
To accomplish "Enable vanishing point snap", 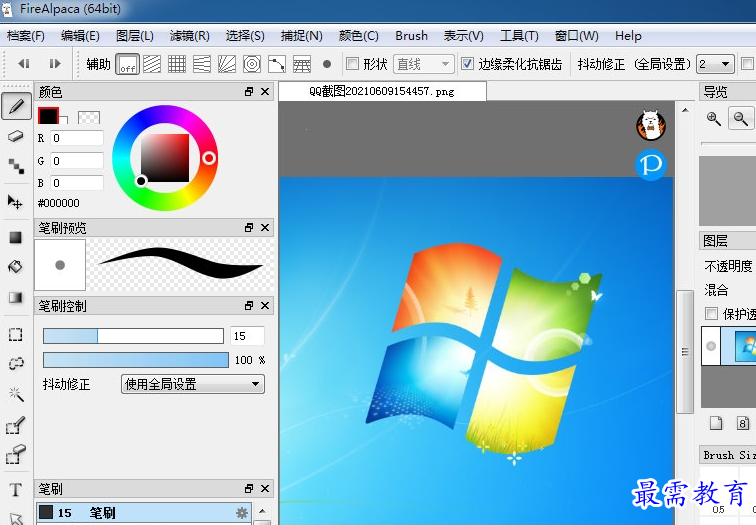I will 202,64.
